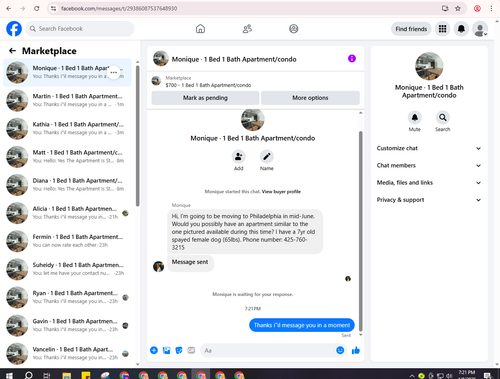Screen dimensions: 500x379
Task: Search within conversation using magnifier icon
Action: [x=443, y=117]
